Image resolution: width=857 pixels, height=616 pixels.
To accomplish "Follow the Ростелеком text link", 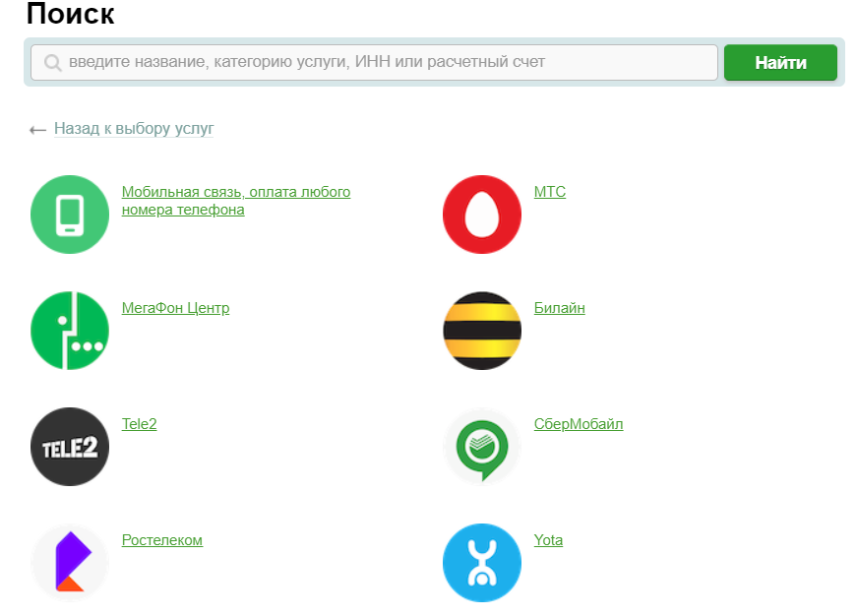I will point(162,540).
